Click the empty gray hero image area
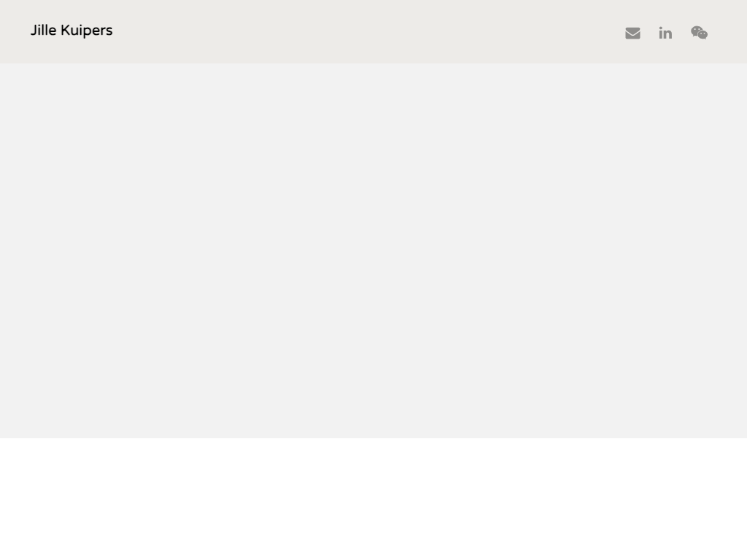This screenshot has height=560, width=747. click(x=373, y=251)
